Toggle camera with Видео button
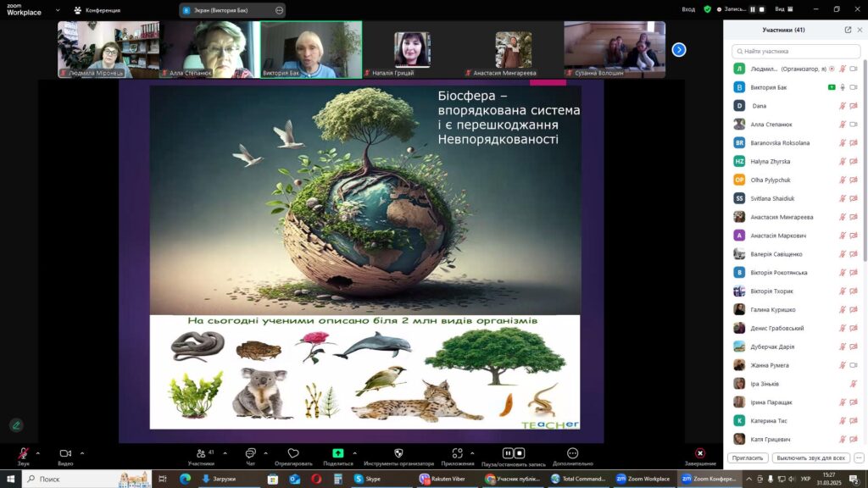Image resolution: width=868 pixels, height=488 pixels. [65, 454]
